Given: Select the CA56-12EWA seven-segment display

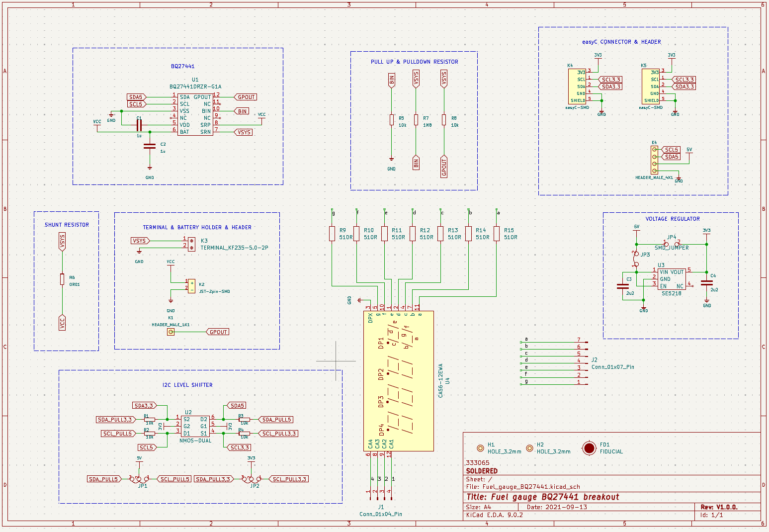Looking at the screenshot, I should point(399,381).
